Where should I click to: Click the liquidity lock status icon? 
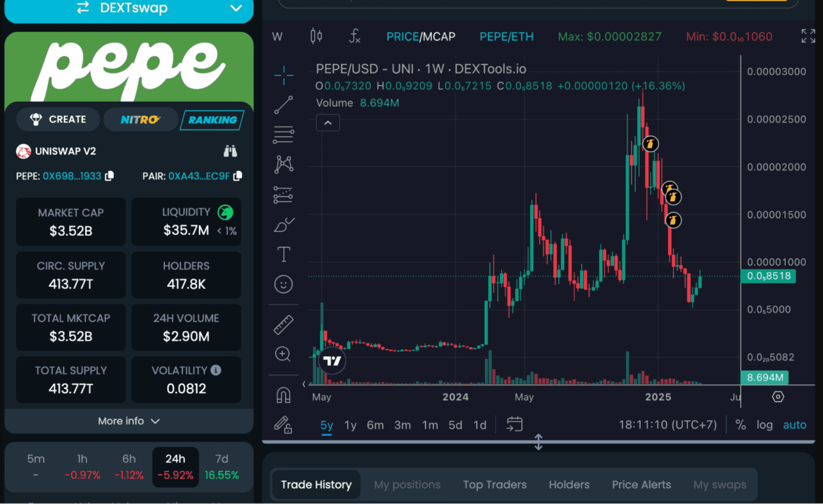coord(226,213)
